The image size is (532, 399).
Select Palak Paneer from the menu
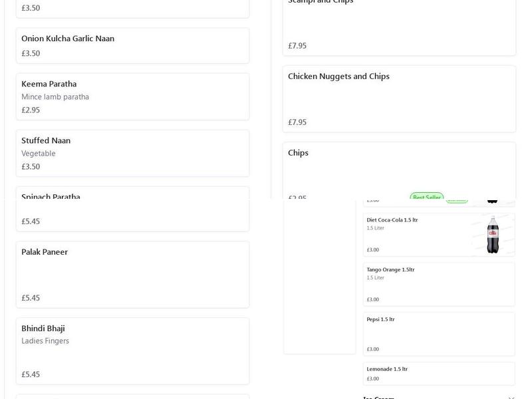tap(132, 274)
